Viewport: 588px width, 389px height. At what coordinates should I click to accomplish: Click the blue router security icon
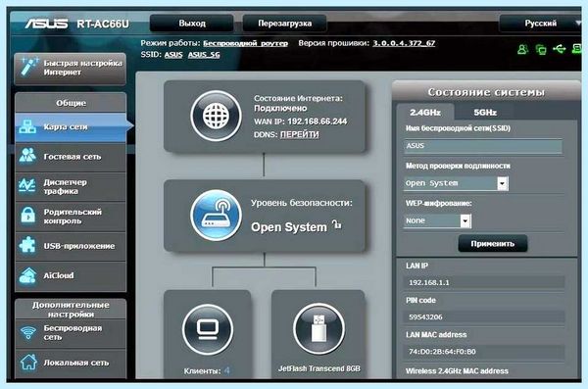click(216, 215)
